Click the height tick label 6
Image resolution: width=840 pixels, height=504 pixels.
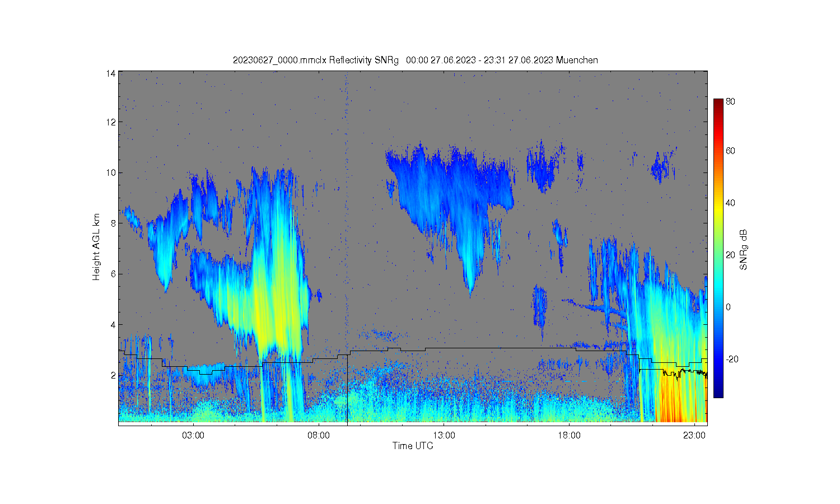pos(113,274)
